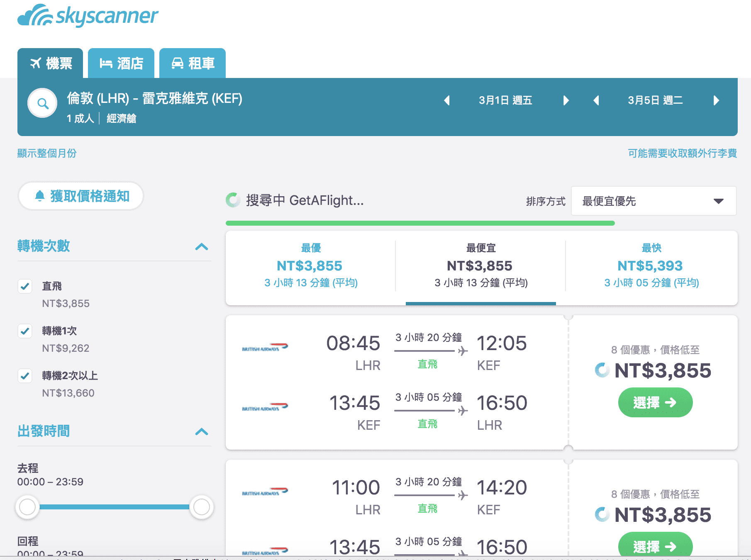Uncheck the 直飛 (direct flights) filter

[x=25, y=286]
